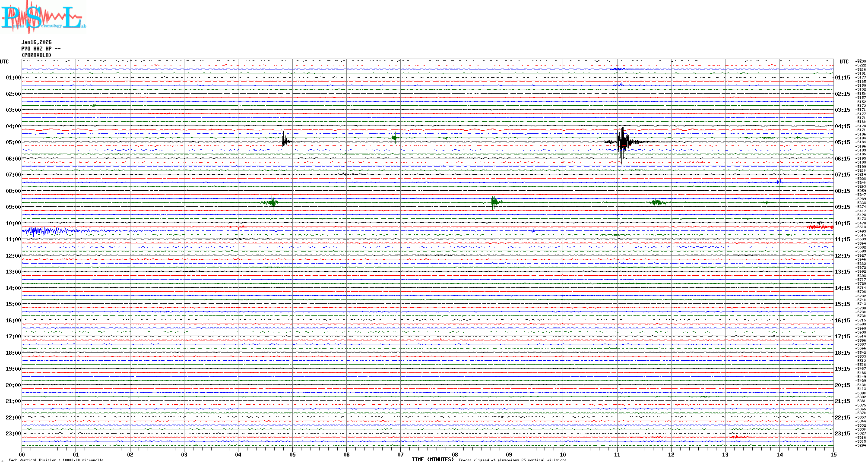The image size is (868, 466).
Task: Click the vertical division microvolts scale note
Action: pyautogui.click(x=56, y=460)
